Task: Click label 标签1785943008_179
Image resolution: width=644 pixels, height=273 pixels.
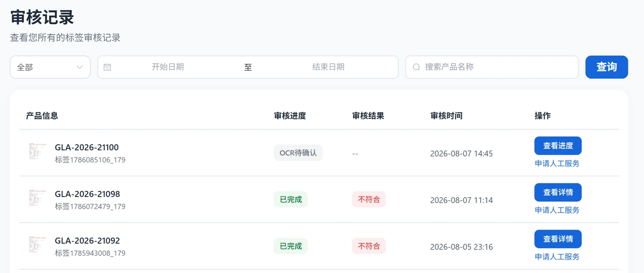Action: tap(90, 253)
